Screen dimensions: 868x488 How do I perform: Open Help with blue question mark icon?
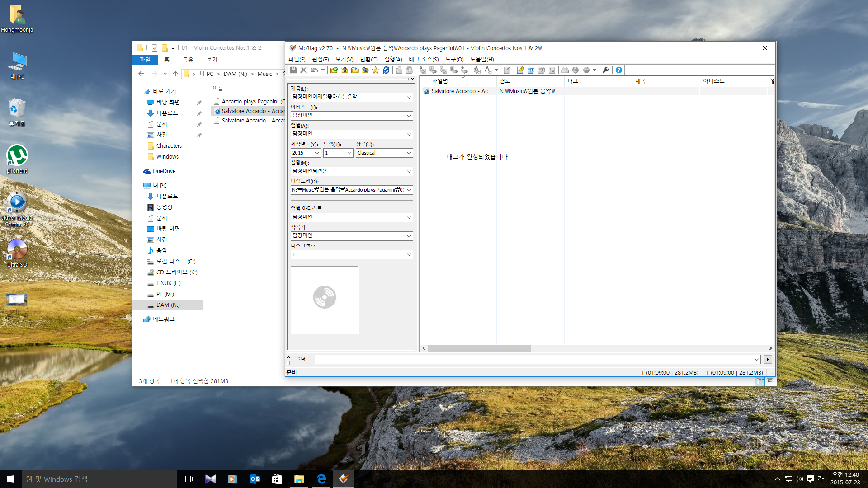619,70
